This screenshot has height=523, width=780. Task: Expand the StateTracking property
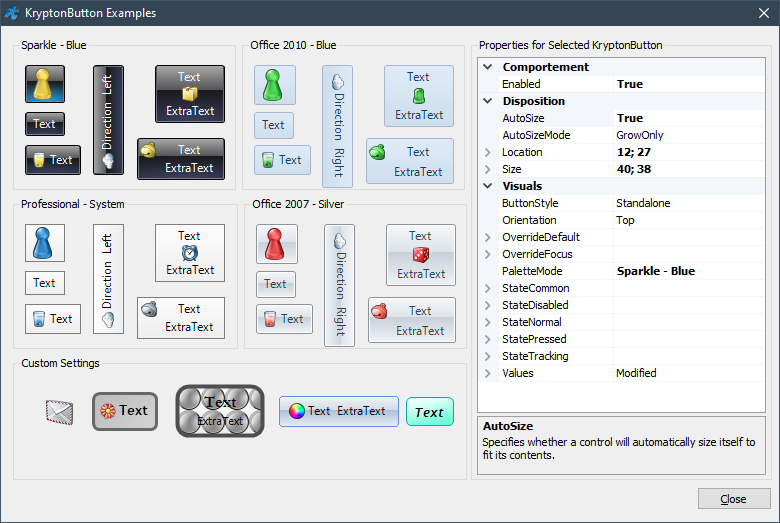tap(488, 356)
